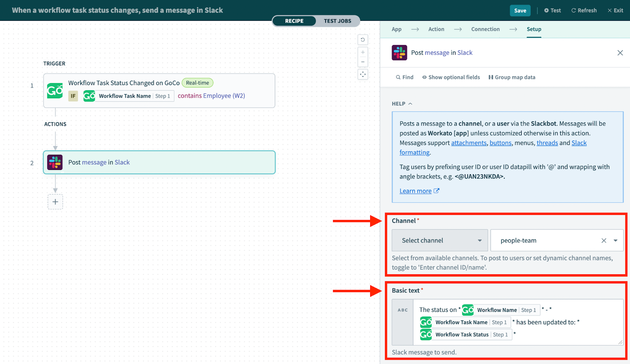
Task: Open the Select channel mode dropdown
Action: pyautogui.click(x=440, y=240)
